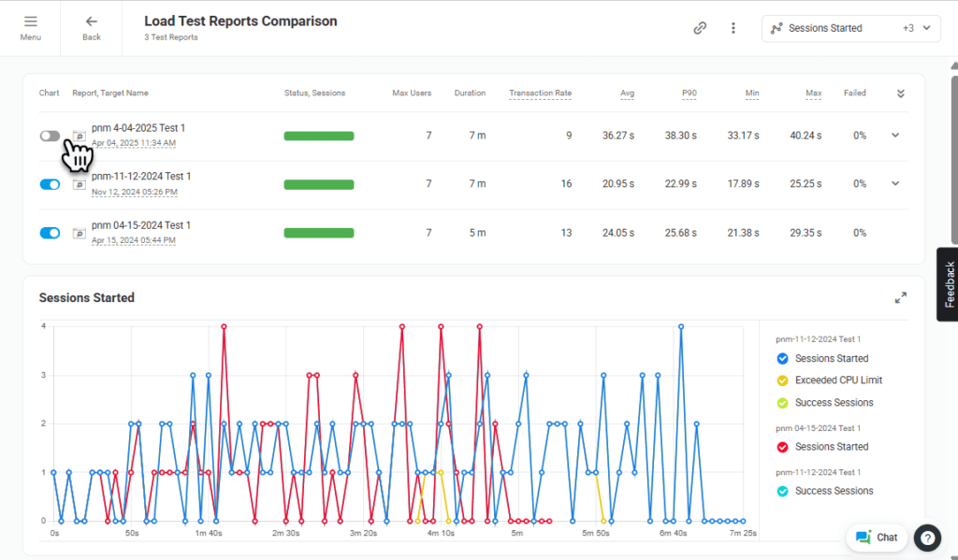Image resolution: width=958 pixels, height=560 pixels.
Task: Turn off chart toggle for pnm 04-15-2024 Test 1
Action: [x=50, y=233]
